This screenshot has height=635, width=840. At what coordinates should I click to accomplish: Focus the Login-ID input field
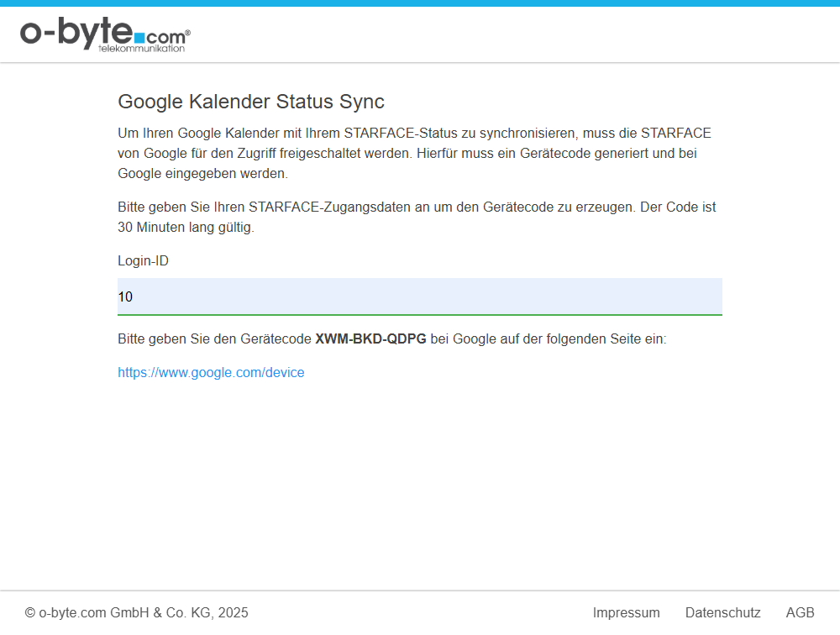click(x=420, y=297)
